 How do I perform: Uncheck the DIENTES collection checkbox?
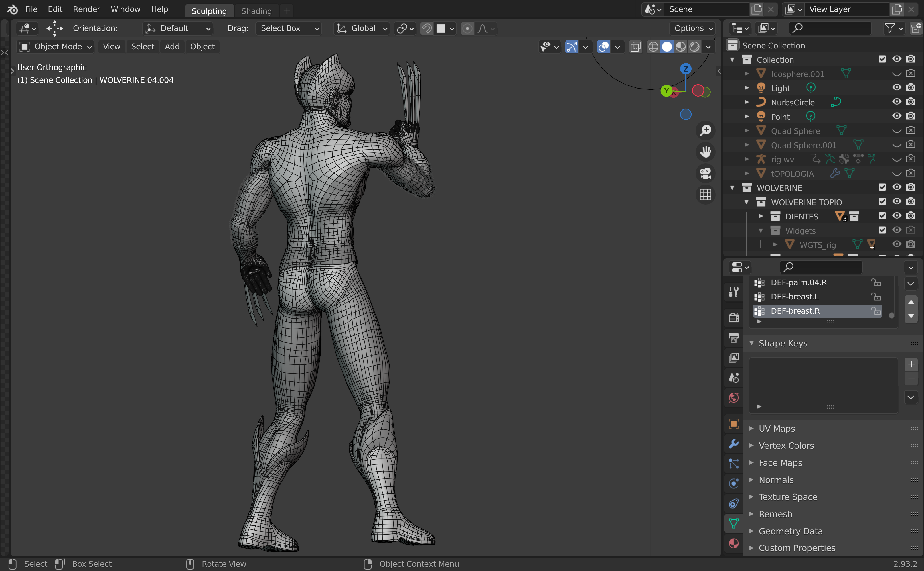(x=882, y=216)
